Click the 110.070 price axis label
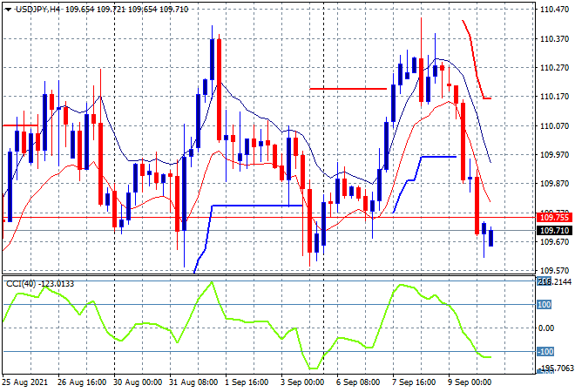The width and height of the screenshot is (575, 392). click(554, 125)
